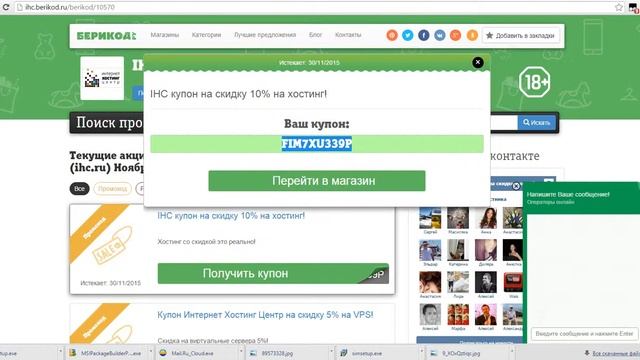640x360 pixels.
Task: Click the IHC store logo thumbnail
Action: point(102,78)
